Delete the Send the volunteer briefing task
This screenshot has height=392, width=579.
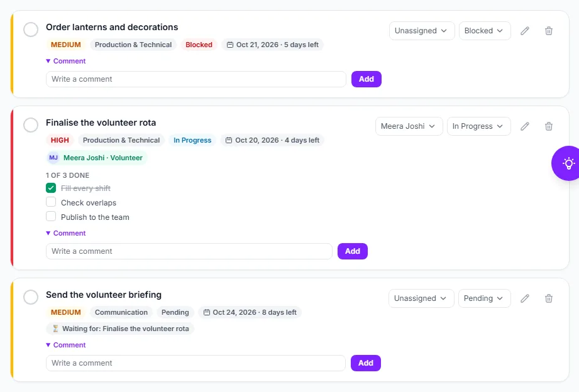[549, 298]
